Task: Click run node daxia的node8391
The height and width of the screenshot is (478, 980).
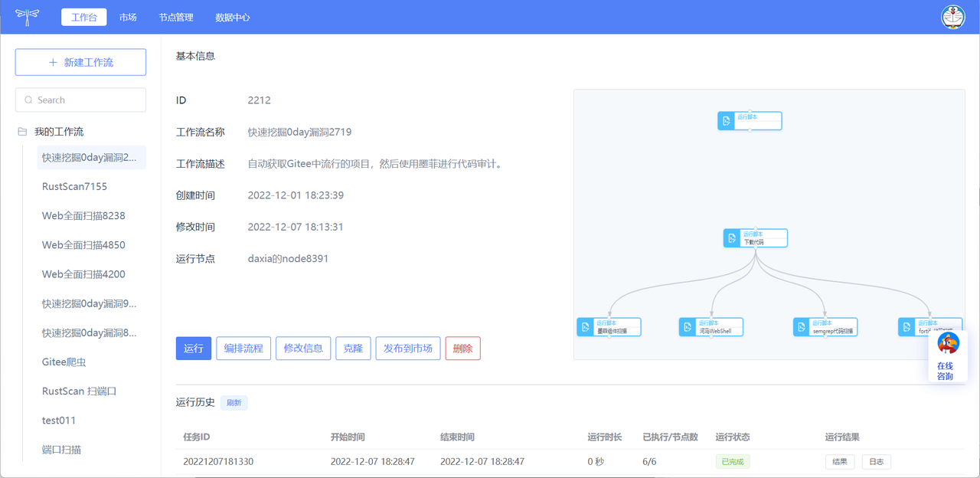Action: pos(288,259)
